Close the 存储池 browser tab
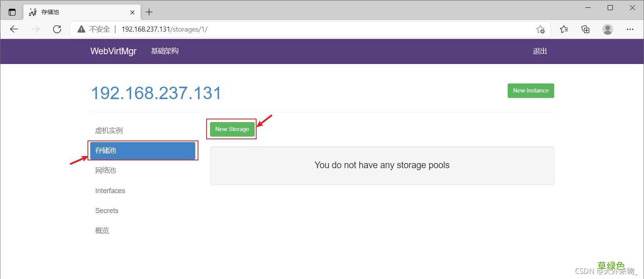Image resolution: width=644 pixels, height=279 pixels. (132, 12)
